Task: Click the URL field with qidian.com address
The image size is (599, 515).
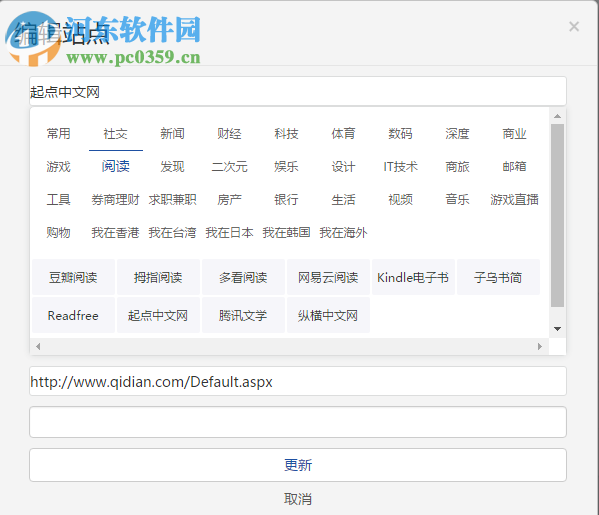Action: (x=298, y=381)
